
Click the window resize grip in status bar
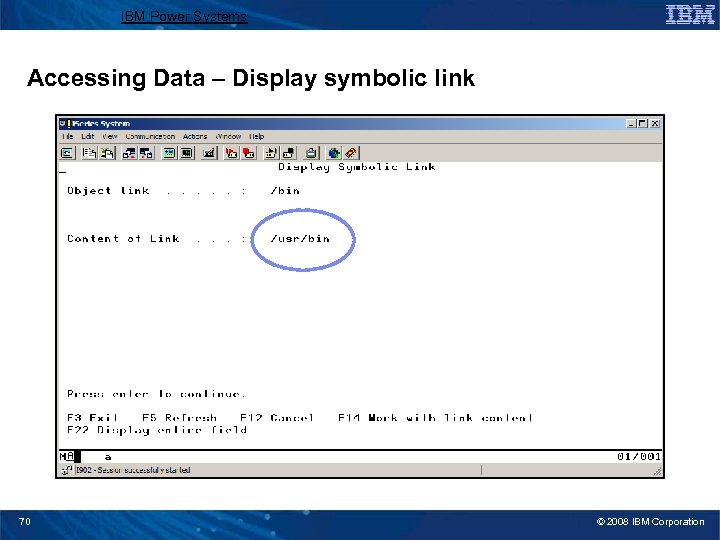(x=657, y=471)
